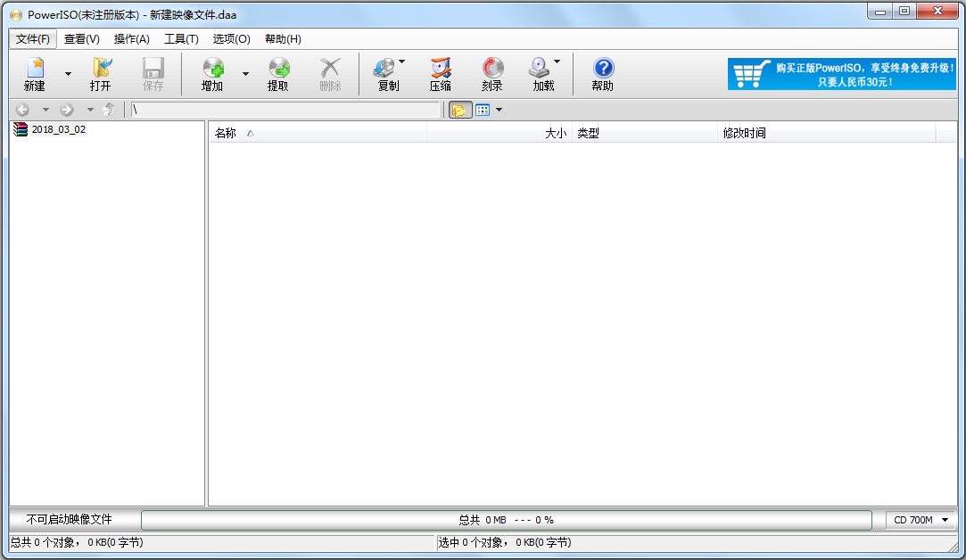The width and height of the screenshot is (966, 560).
Task: Open the view mode dropdown arrow
Action: click(497, 109)
